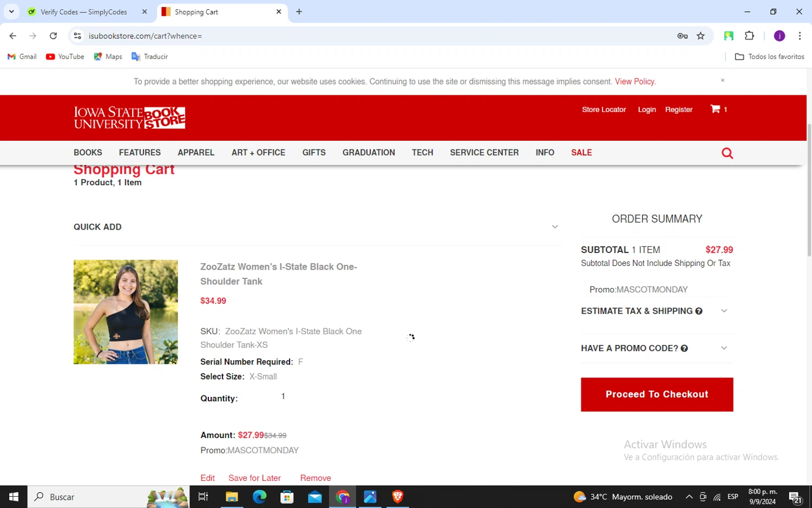This screenshot has width=812, height=508.
Task: Open the GIFTS menu
Action: click(x=314, y=152)
